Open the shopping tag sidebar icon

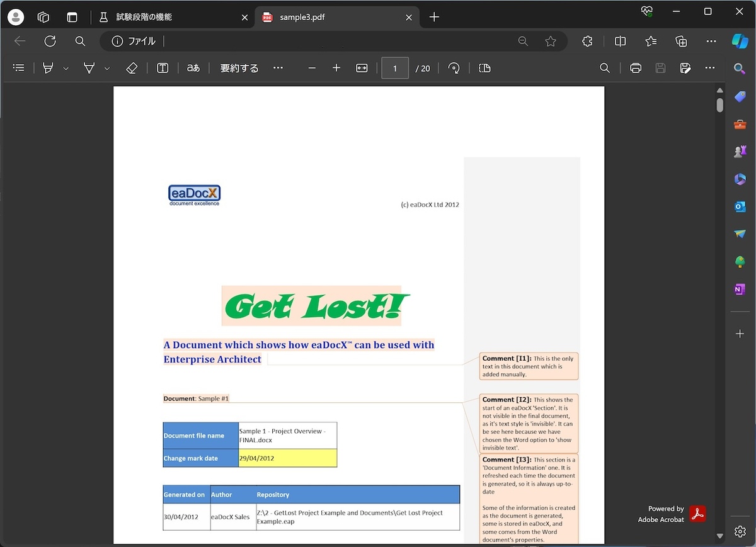coord(740,96)
